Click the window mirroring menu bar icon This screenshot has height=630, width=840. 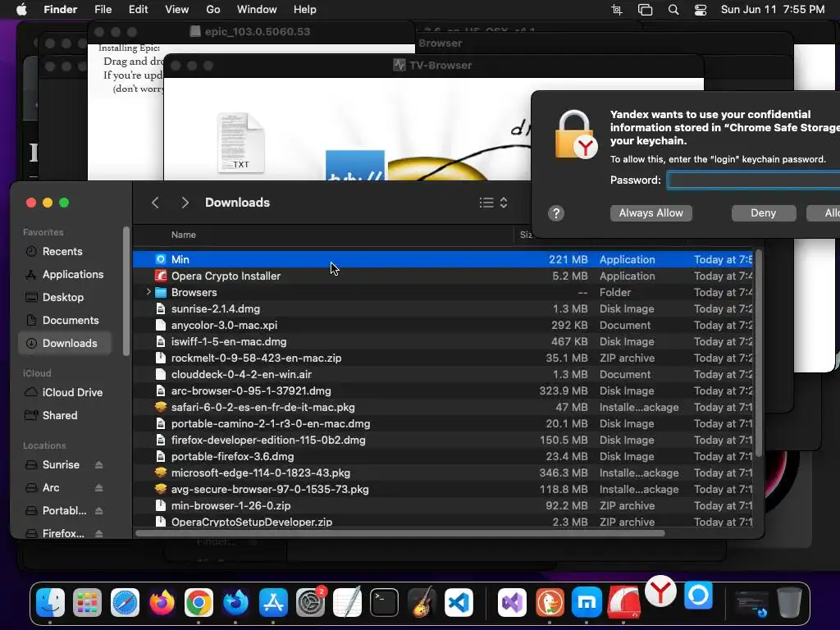tap(645, 10)
